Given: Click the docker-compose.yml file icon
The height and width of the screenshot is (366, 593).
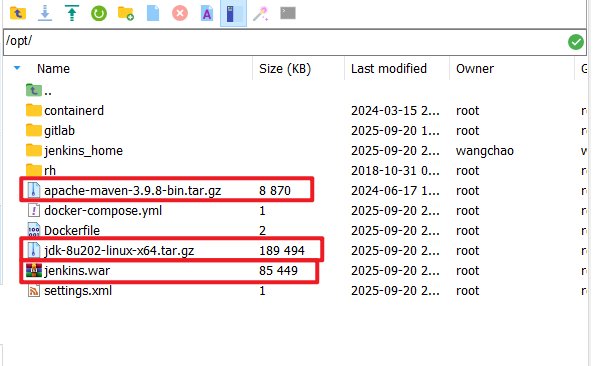Looking at the screenshot, I should pyautogui.click(x=34, y=210).
